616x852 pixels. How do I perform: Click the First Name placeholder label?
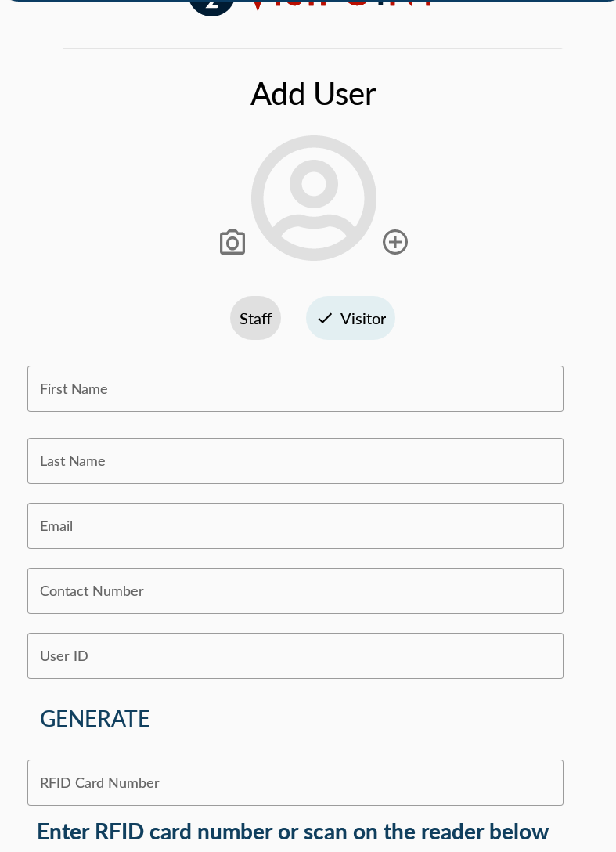click(74, 389)
